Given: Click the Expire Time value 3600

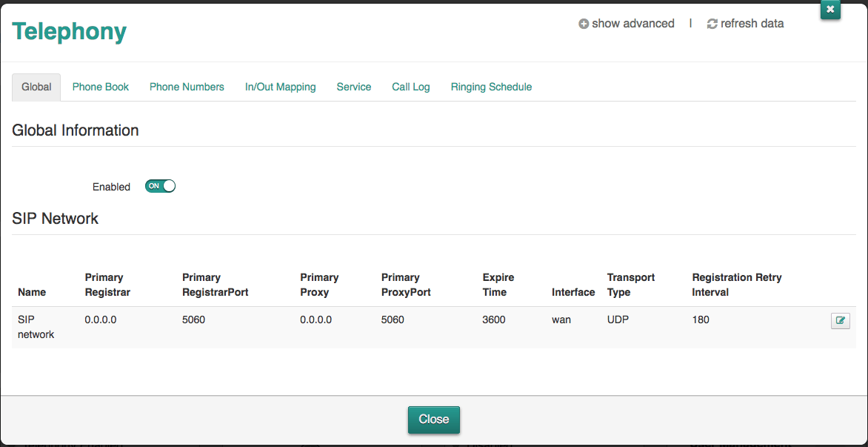Looking at the screenshot, I should click(x=494, y=320).
